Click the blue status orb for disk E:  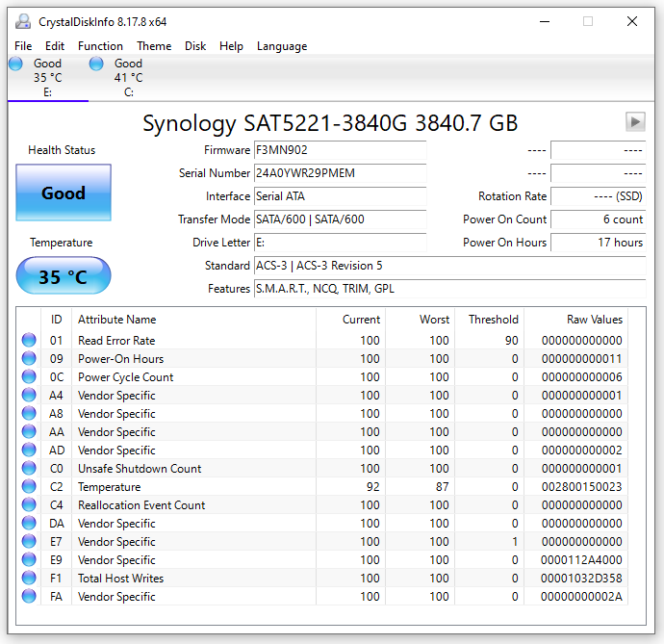pyautogui.click(x=15, y=64)
